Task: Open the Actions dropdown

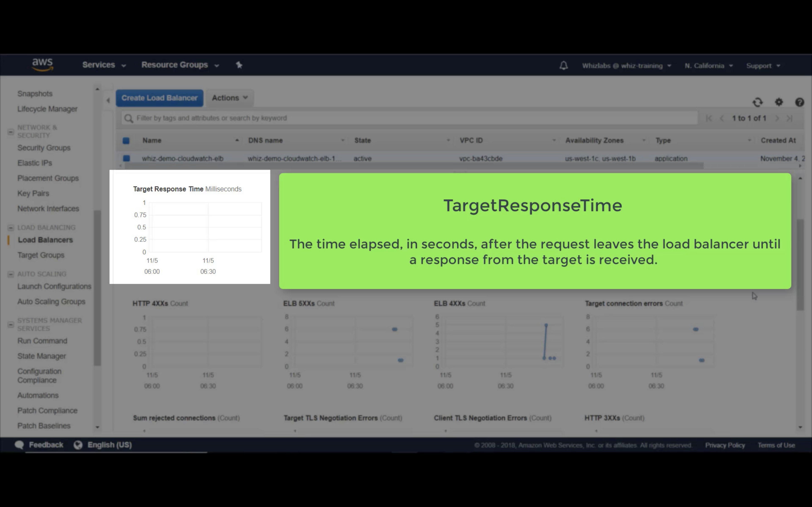Action: point(230,98)
